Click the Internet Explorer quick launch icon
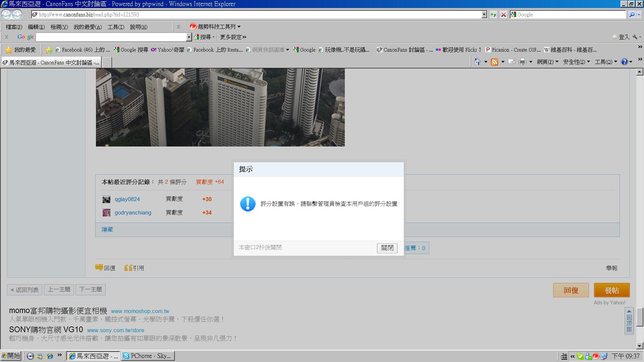644x362 pixels. [x=50, y=356]
